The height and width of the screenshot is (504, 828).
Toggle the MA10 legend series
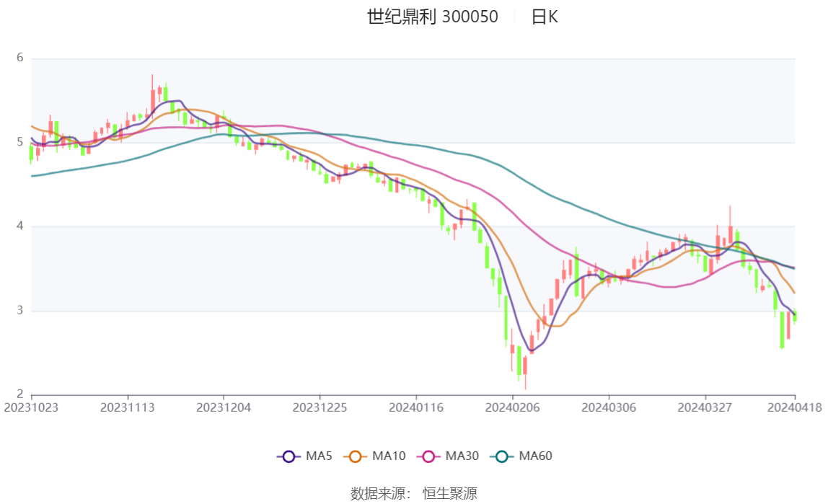click(x=374, y=456)
